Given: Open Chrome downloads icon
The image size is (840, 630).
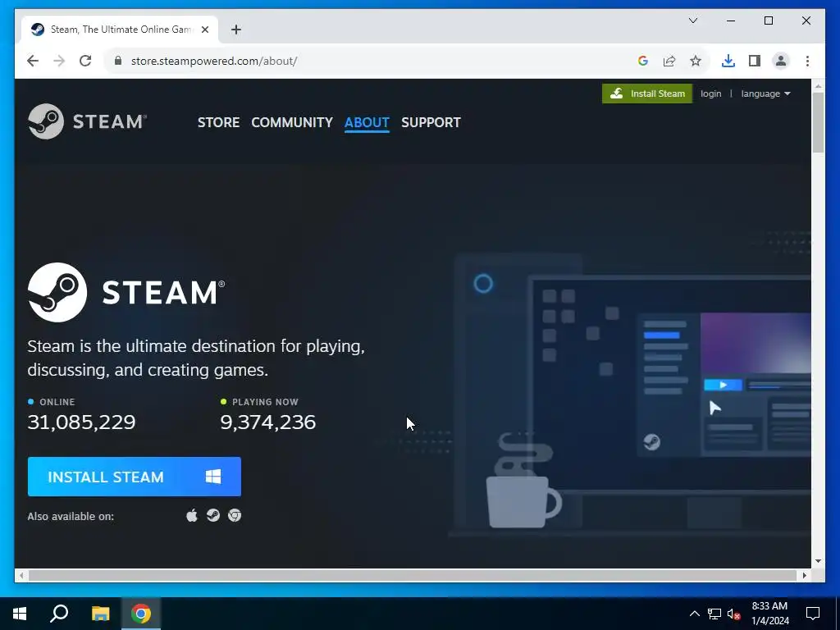Looking at the screenshot, I should click(728, 61).
